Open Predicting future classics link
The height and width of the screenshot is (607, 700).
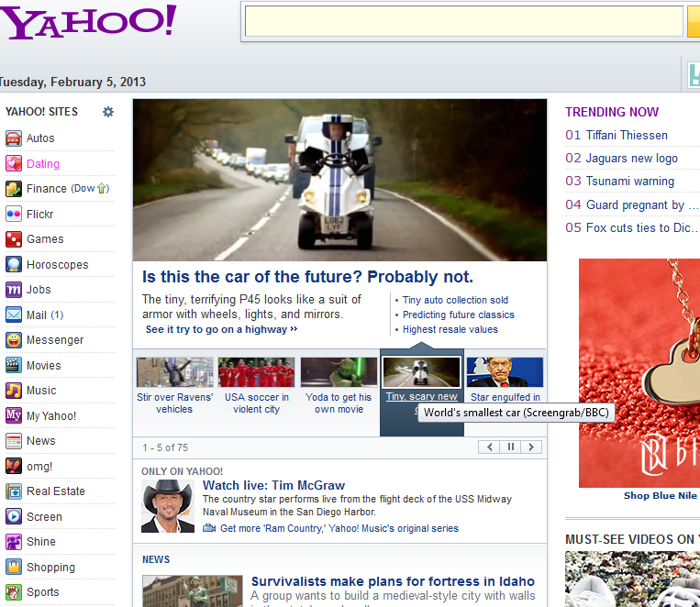point(459,315)
